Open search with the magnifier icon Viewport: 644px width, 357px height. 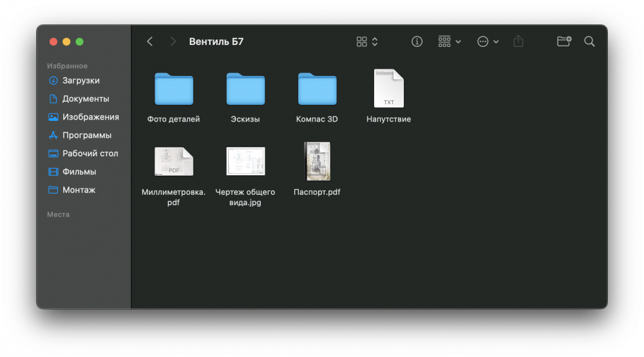click(589, 42)
